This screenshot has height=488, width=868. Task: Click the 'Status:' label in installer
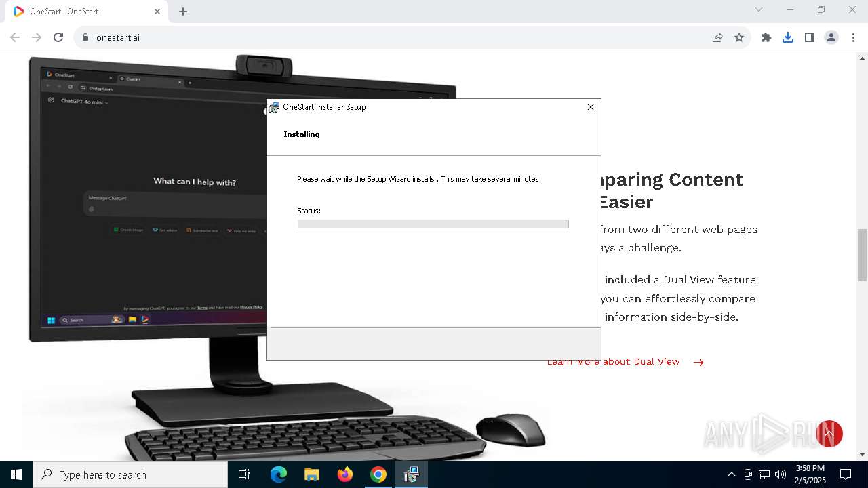click(309, 211)
